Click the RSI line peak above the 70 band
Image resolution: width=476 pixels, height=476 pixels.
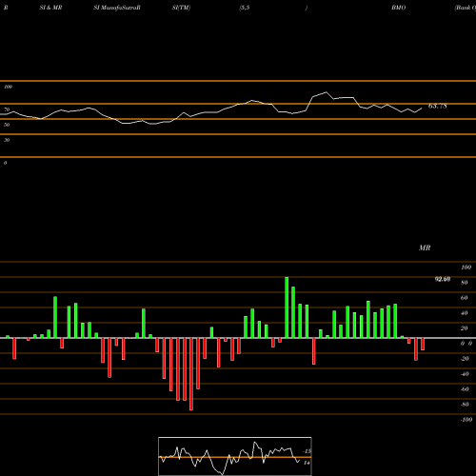coord(327,92)
